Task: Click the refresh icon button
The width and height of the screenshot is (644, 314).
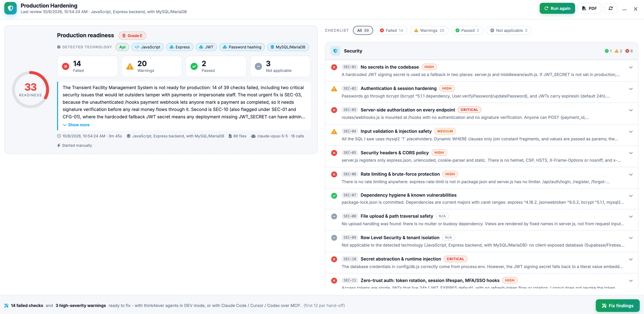Action: (611, 8)
